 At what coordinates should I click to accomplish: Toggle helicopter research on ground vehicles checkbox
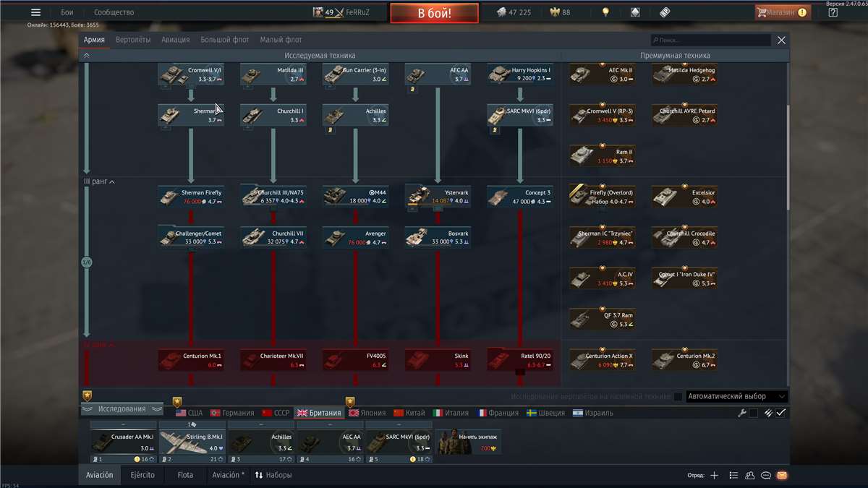click(678, 396)
